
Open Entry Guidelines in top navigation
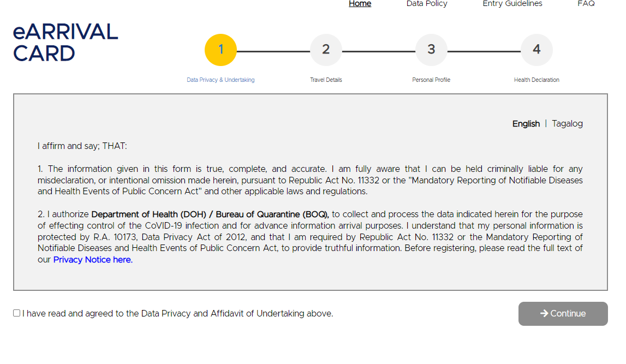[512, 4]
